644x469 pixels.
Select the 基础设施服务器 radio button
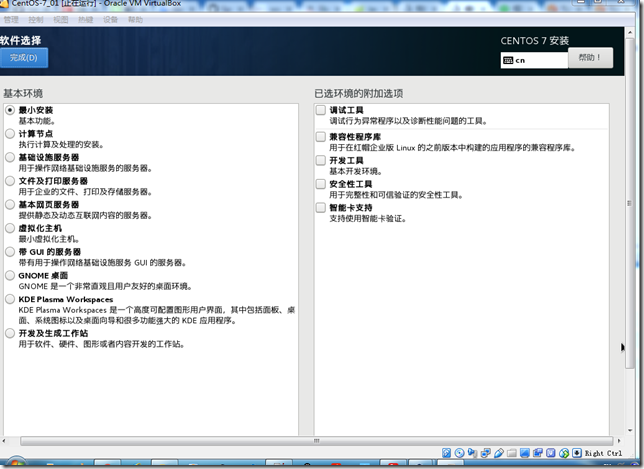tap(10, 157)
